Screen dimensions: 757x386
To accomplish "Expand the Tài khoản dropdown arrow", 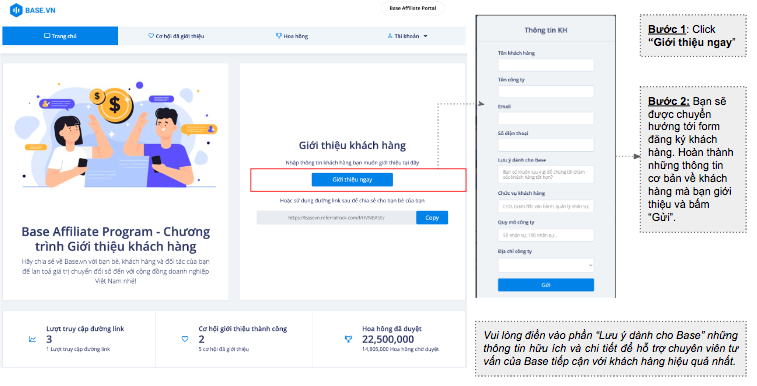I will (425, 36).
